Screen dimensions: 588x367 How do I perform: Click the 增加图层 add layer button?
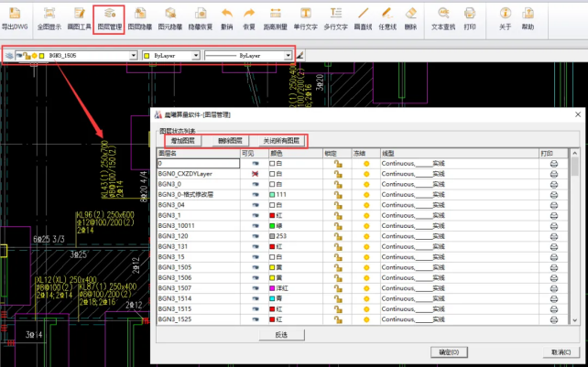click(183, 141)
